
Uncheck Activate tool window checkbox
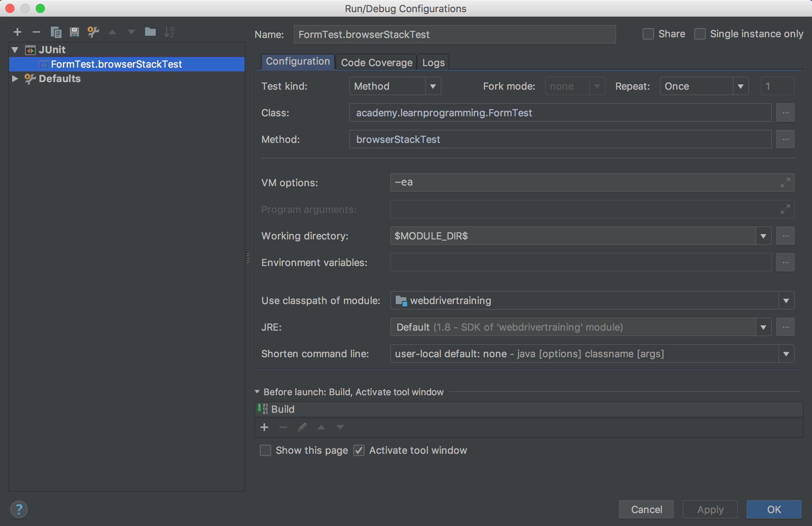(x=359, y=450)
